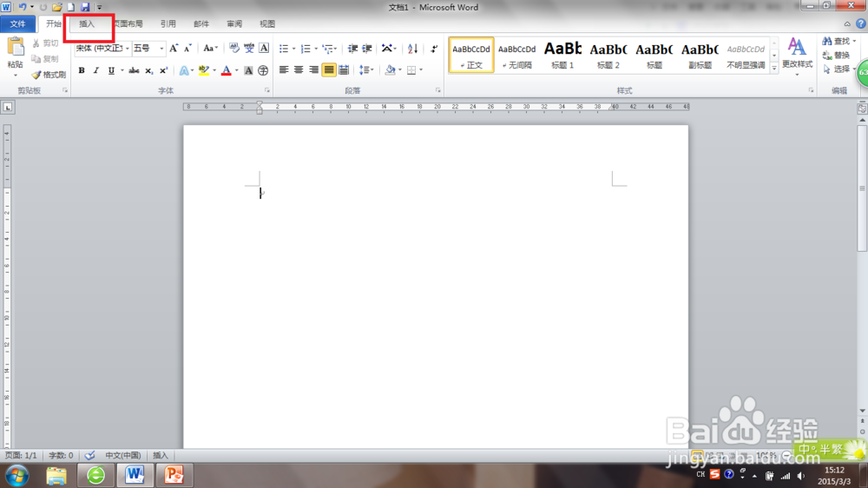Click the paragraph shading paint bucket

(x=391, y=69)
